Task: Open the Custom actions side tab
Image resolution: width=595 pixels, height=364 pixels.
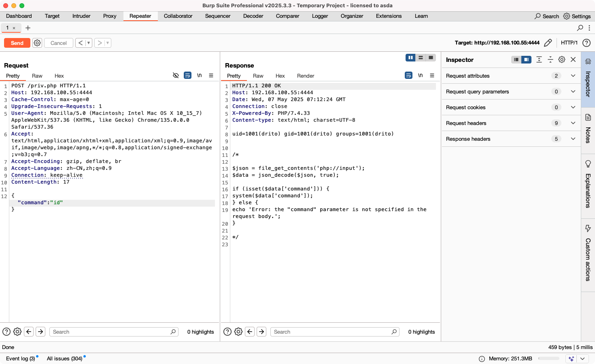Action: click(588, 254)
